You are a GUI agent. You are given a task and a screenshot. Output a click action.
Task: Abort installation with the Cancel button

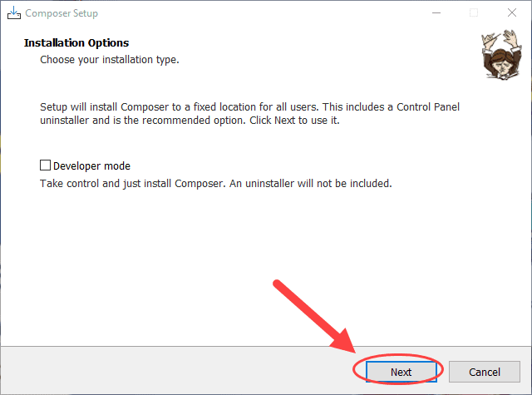click(x=485, y=372)
